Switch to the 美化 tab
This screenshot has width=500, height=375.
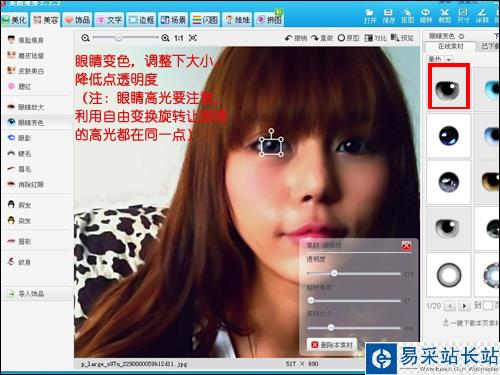14,20
